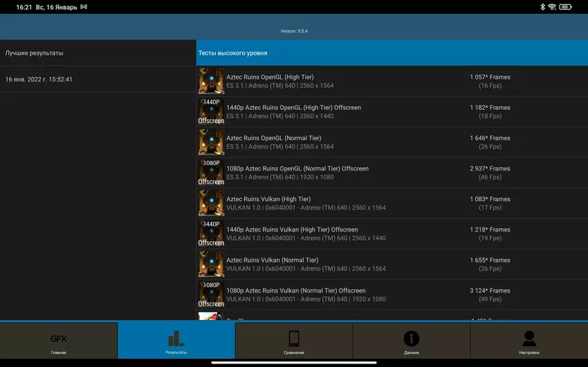Select Лучшие результаты in left panel
This screenshot has height=367, width=588.
(x=98, y=53)
